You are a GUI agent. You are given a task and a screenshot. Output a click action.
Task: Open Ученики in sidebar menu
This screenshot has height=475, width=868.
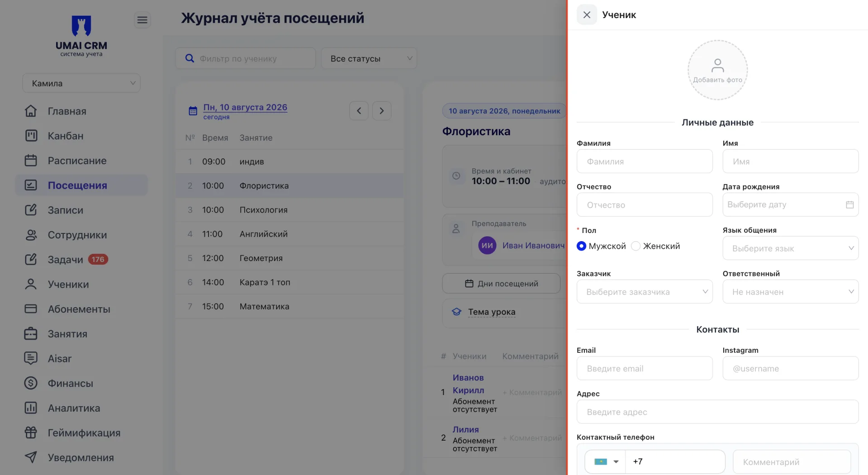point(68,284)
